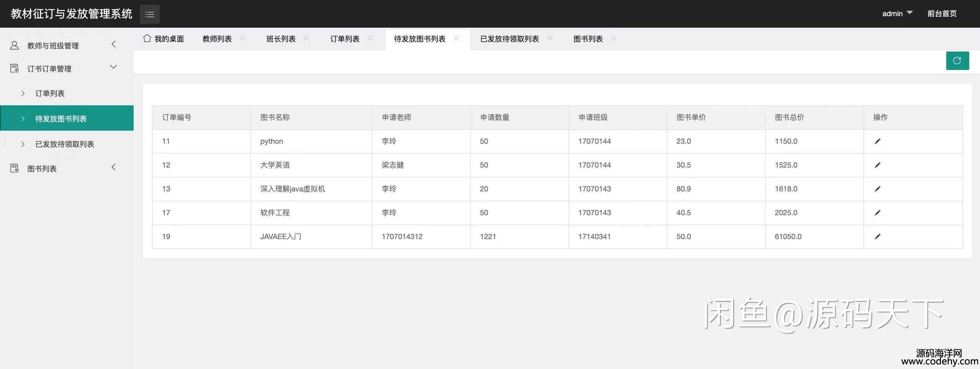The width and height of the screenshot is (980, 369).
Task: Click the icon beside 订书订单管理
Action: point(15,68)
